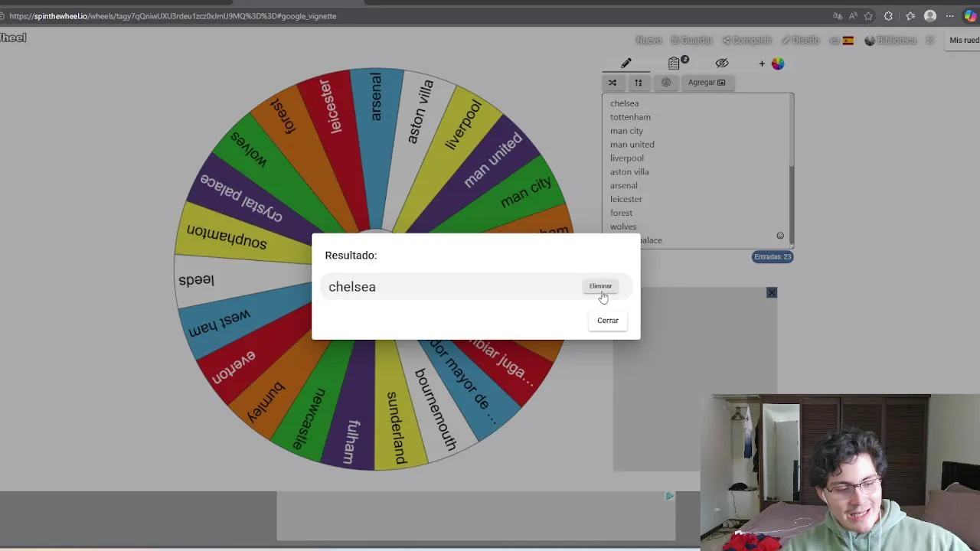Click Agregar image button
The height and width of the screenshot is (551, 980).
point(706,83)
